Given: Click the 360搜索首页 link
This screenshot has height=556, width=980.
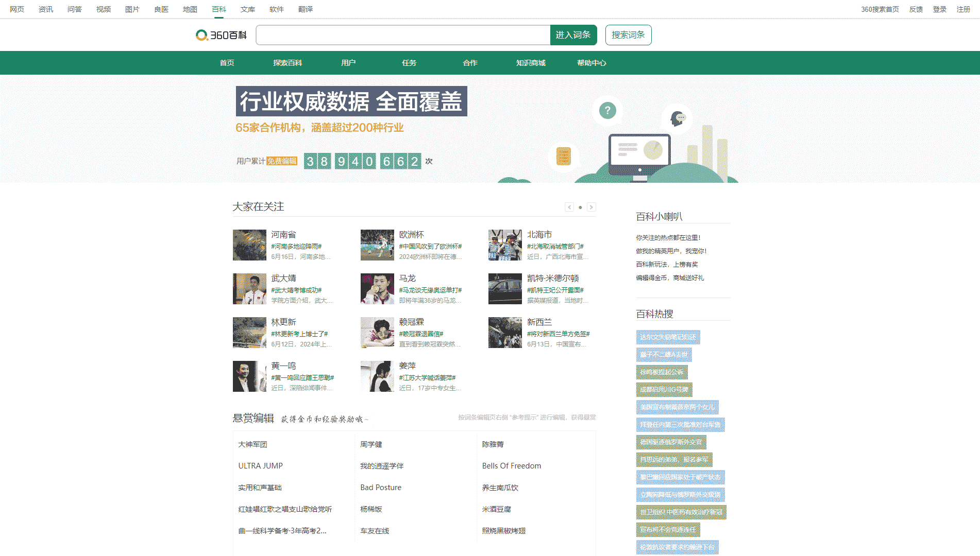Looking at the screenshot, I should point(880,9).
